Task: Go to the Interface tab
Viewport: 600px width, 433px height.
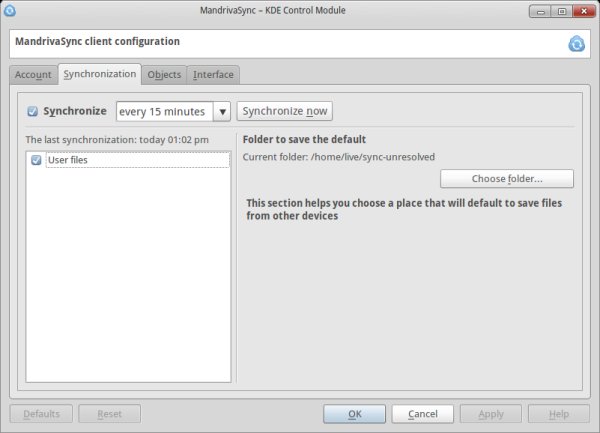Action: [213, 75]
